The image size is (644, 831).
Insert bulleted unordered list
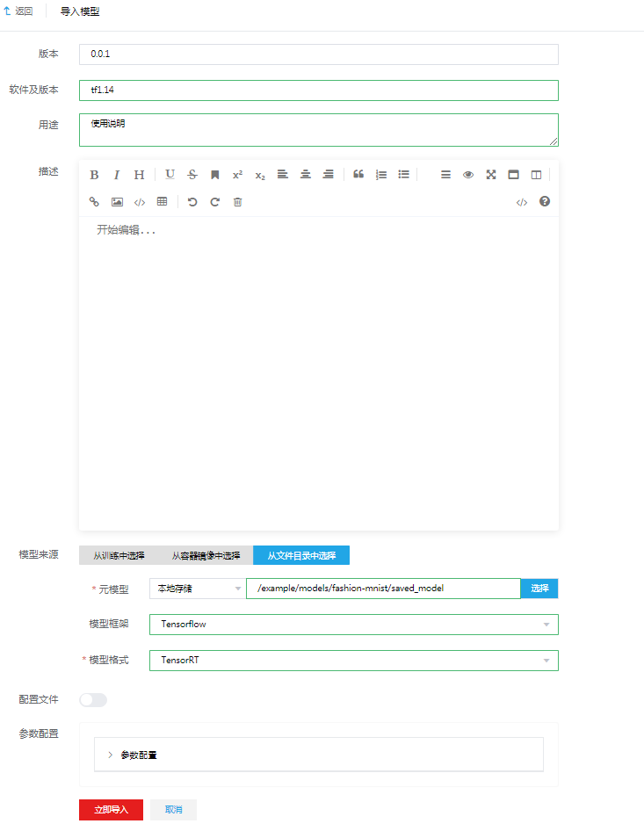tap(404, 174)
